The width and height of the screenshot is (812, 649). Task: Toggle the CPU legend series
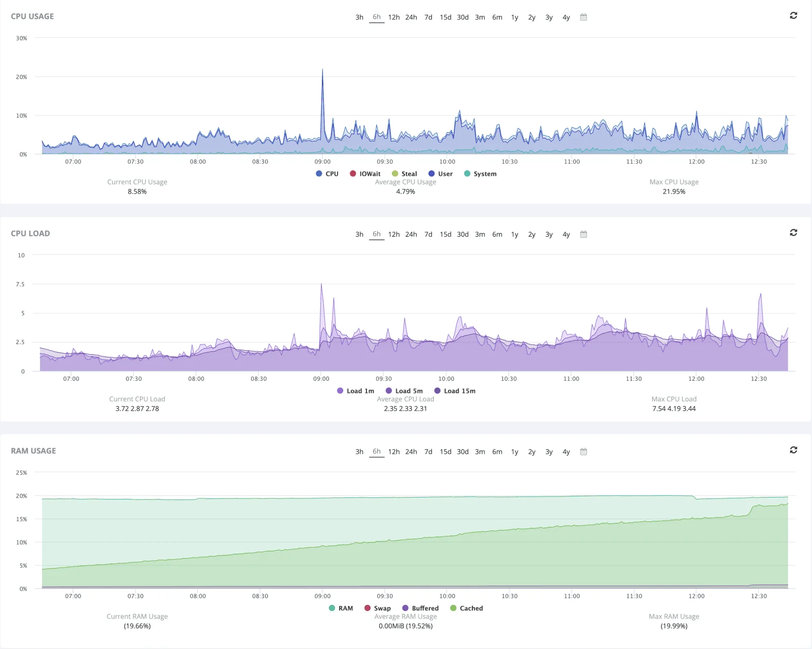pos(327,173)
